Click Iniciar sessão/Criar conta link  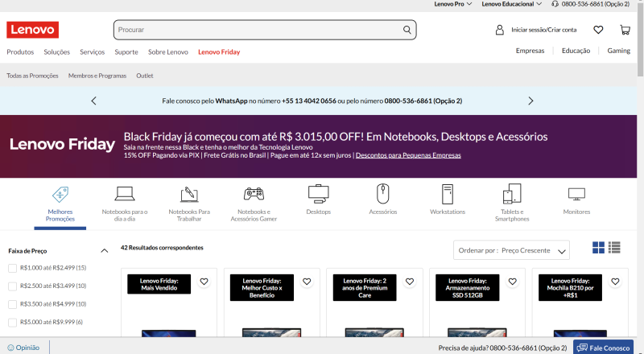[x=544, y=30]
